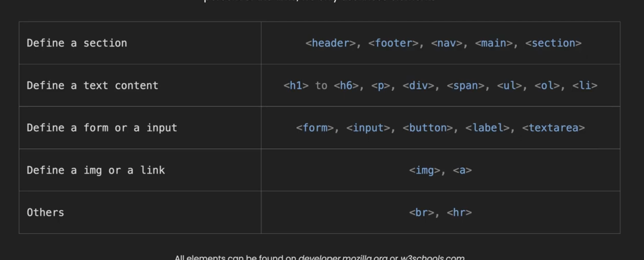Click the <a> tag text
This screenshot has height=260, width=644.
tap(462, 170)
